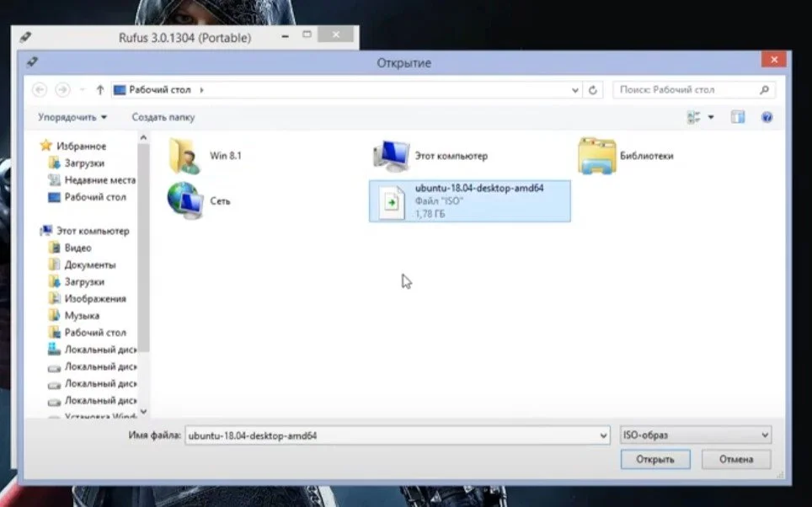This screenshot has width=812, height=507.
Task: Click the Открыть button
Action: point(655,459)
